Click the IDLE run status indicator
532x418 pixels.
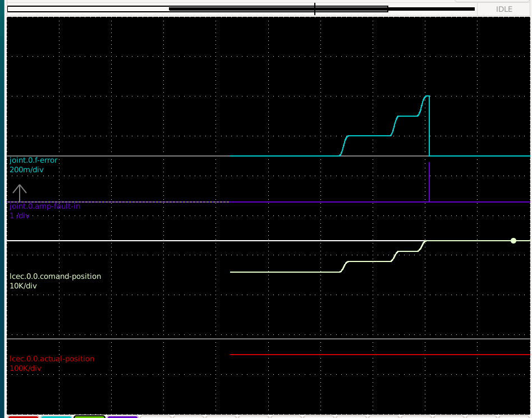point(504,9)
